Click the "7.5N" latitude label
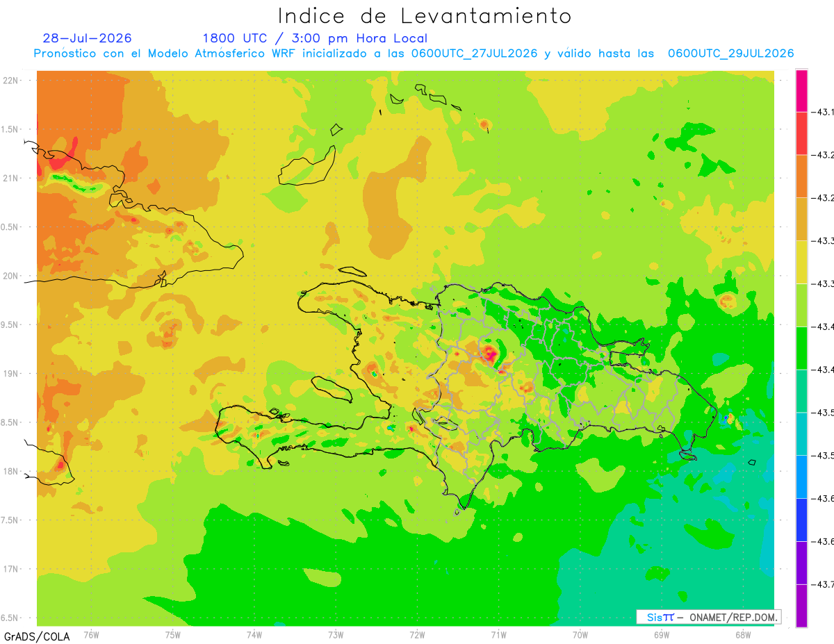Image resolution: width=834 pixels, height=644 pixels. point(10,520)
